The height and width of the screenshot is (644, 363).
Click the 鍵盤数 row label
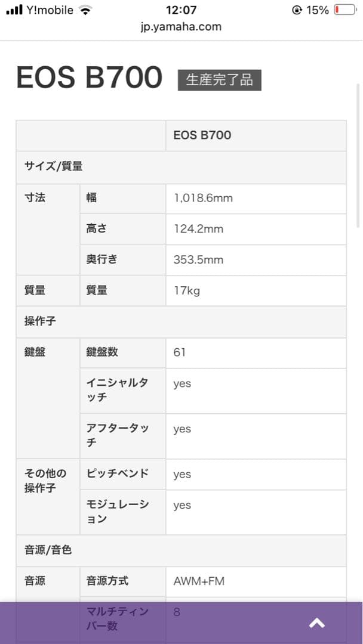pyautogui.click(x=102, y=352)
